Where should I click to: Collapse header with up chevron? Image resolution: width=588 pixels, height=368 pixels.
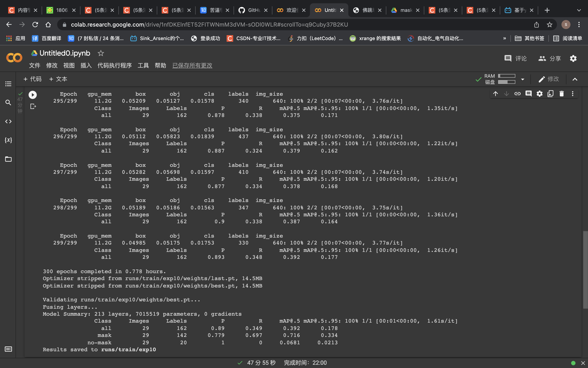tap(575, 79)
